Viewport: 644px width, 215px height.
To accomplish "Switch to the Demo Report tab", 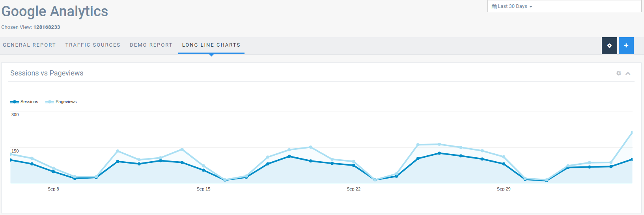I will tap(151, 45).
